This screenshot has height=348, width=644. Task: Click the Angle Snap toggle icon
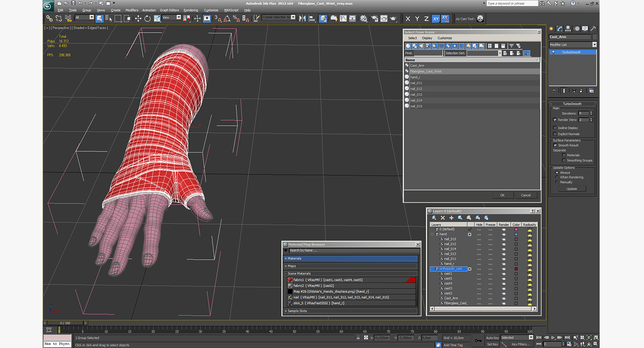pos(227,18)
